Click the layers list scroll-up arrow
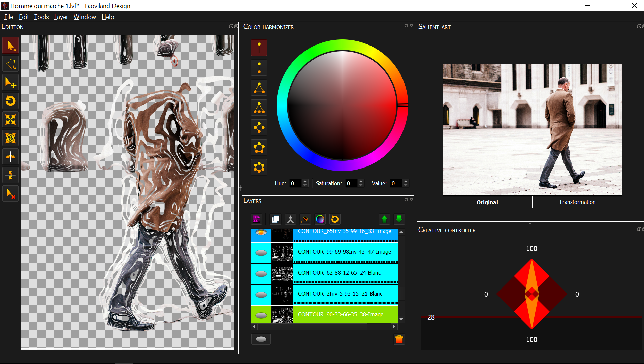Viewport: 644px width, 364px height. [x=401, y=232]
